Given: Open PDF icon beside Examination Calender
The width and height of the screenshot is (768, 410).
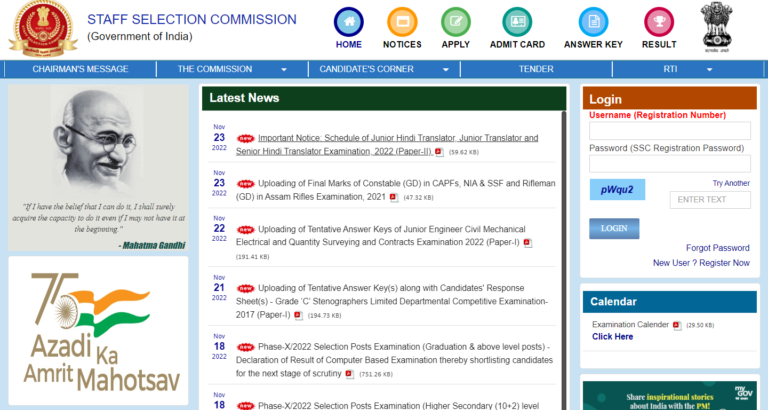Looking at the screenshot, I should pos(677,325).
